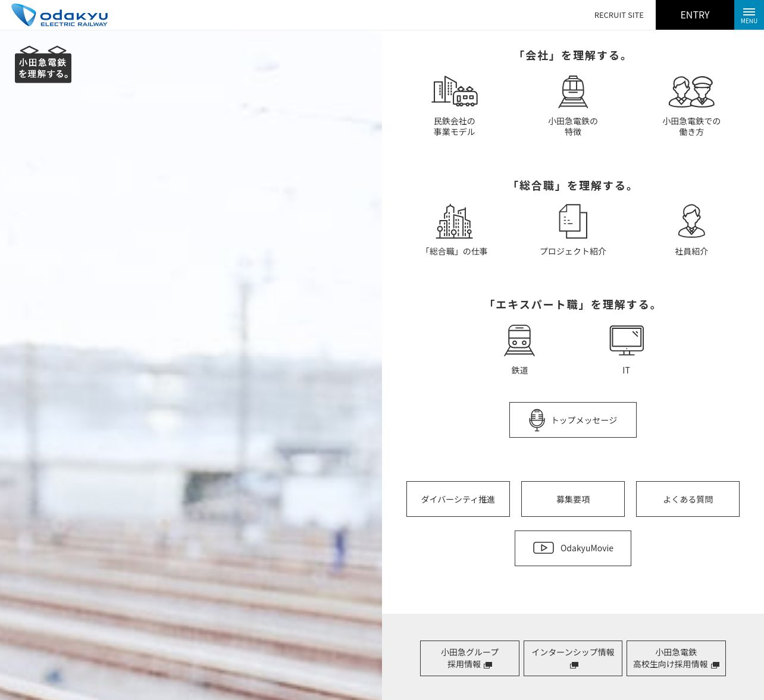The height and width of the screenshot is (700, 764).
Task: Click the 小田急電鉄での働き方 text label
Action: 691,127
